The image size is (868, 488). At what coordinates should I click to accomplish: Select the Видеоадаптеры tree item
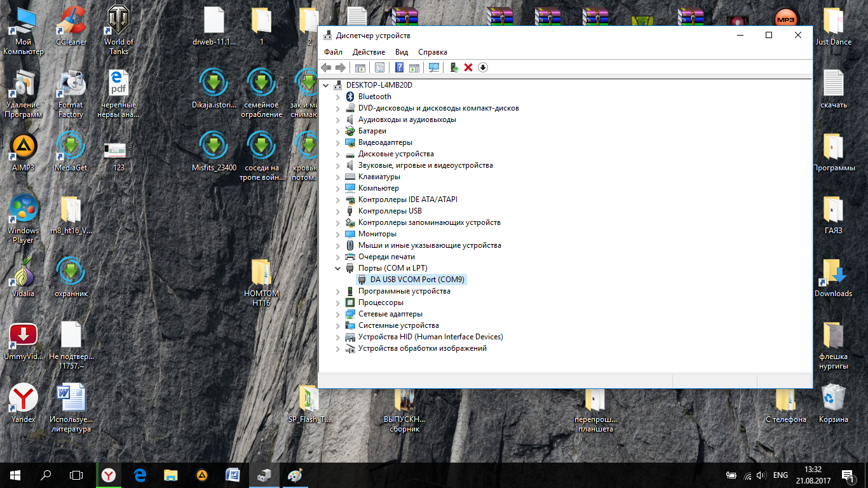click(385, 142)
